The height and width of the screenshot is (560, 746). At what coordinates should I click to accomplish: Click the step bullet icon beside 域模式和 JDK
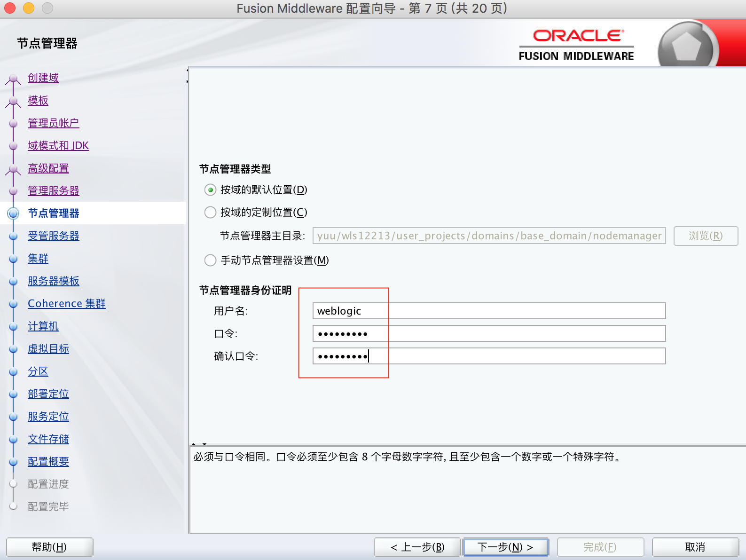click(13, 146)
